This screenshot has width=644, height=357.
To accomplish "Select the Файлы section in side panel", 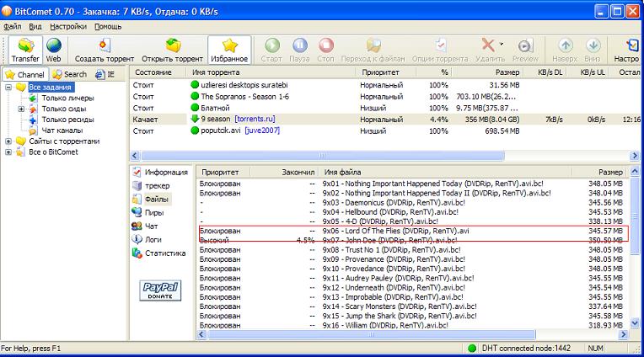I will point(157,200).
